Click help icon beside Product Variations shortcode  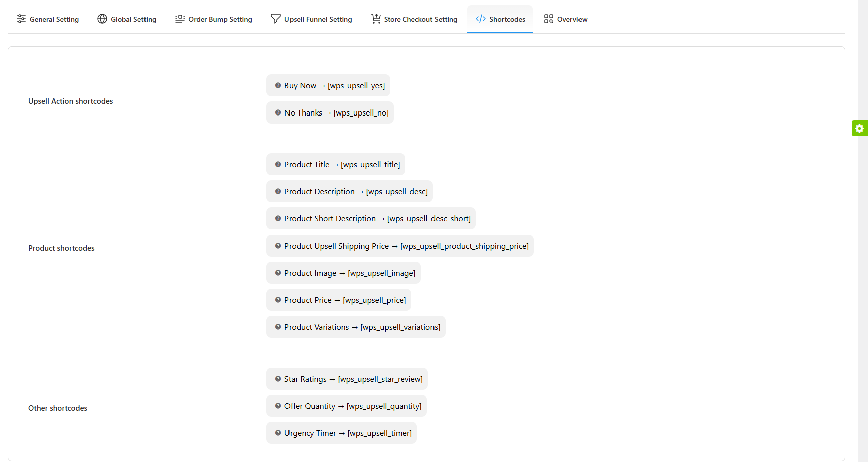tap(278, 327)
